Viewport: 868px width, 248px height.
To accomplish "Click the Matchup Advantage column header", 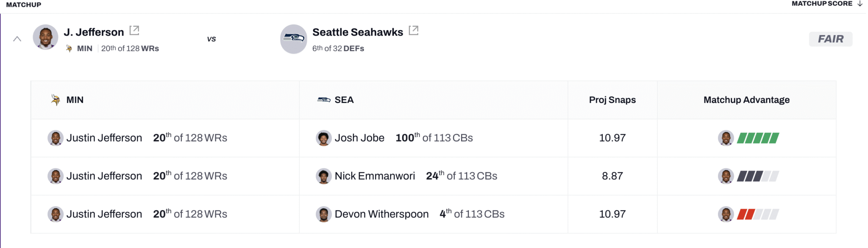I will coord(747,100).
